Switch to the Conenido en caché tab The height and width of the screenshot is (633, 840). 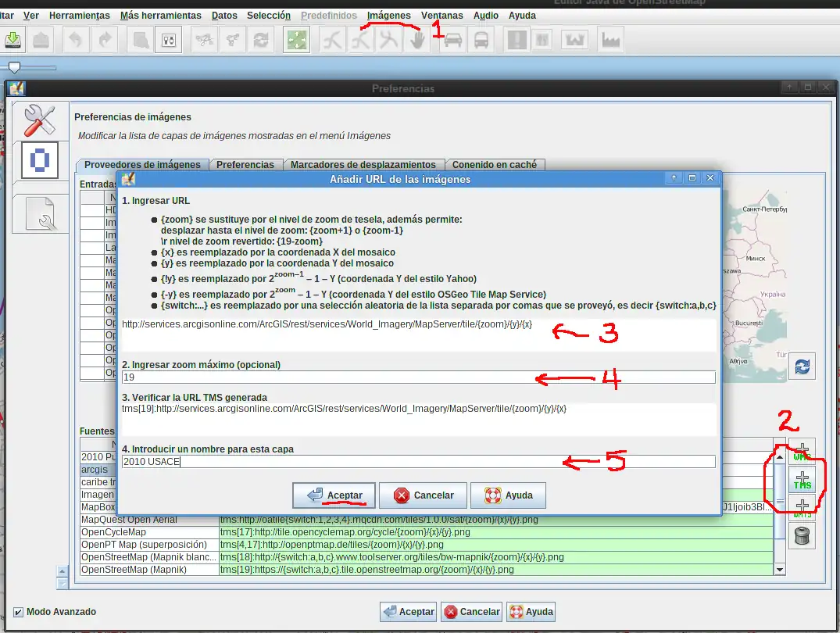495,165
